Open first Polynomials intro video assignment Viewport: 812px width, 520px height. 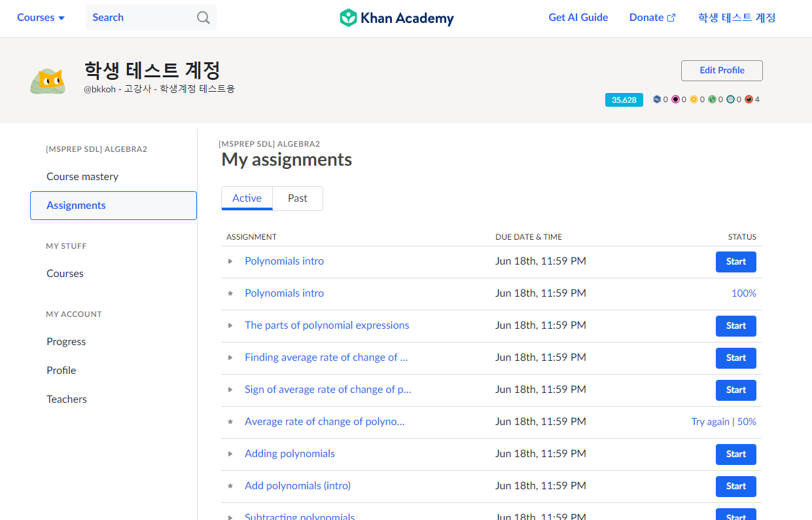click(284, 261)
